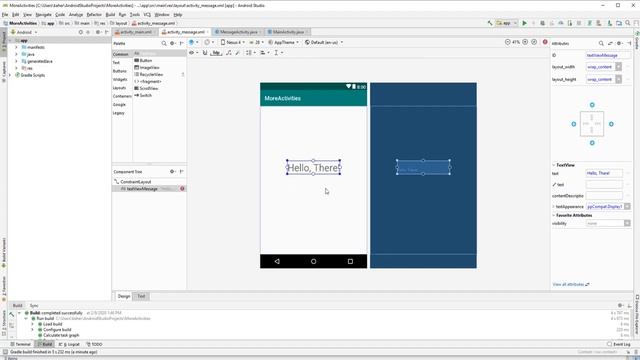The width and height of the screenshot is (640, 360).
Task: Expand the manifests folder
Action: (16, 47)
